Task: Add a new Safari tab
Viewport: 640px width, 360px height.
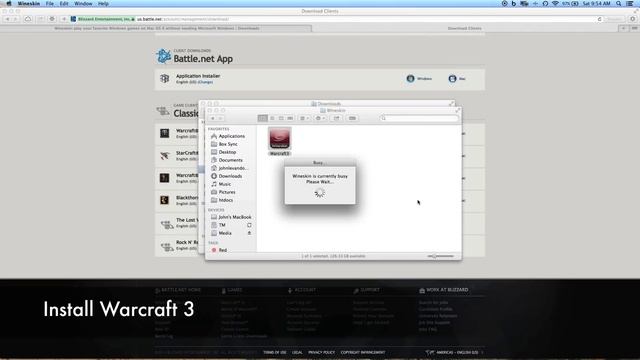Action: click(x=623, y=29)
